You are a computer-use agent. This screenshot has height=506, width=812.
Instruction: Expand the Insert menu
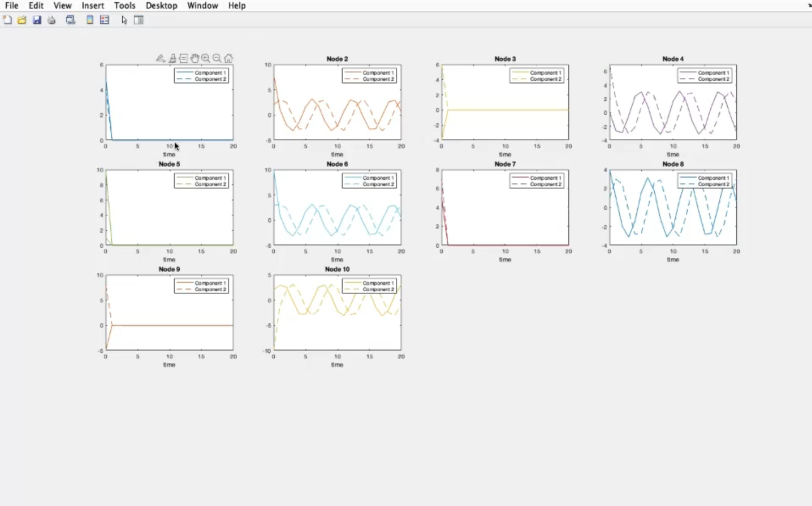(x=93, y=6)
